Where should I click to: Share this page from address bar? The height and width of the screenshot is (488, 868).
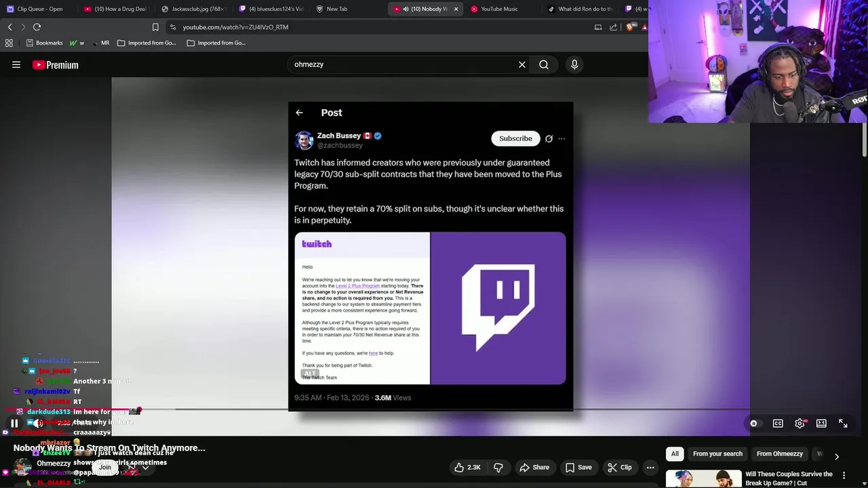[614, 27]
